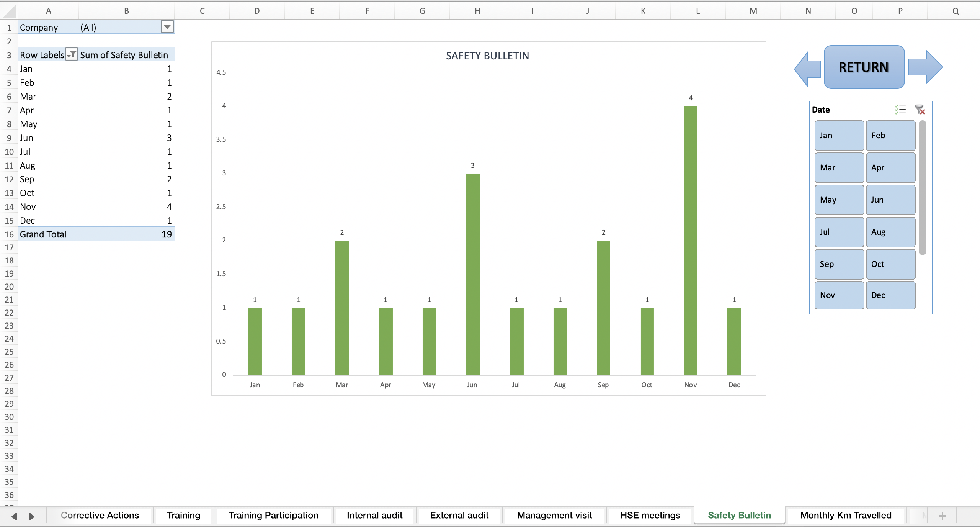The width and height of the screenshot is (980, 527).
Task: Switch to the Training tab
Action: coord(183,515)
